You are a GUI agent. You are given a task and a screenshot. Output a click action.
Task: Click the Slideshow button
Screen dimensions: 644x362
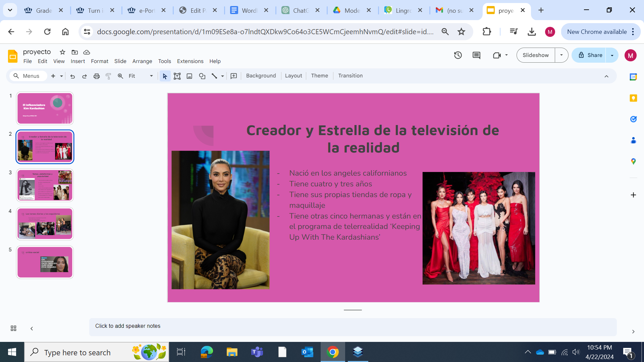pos(536,55)
